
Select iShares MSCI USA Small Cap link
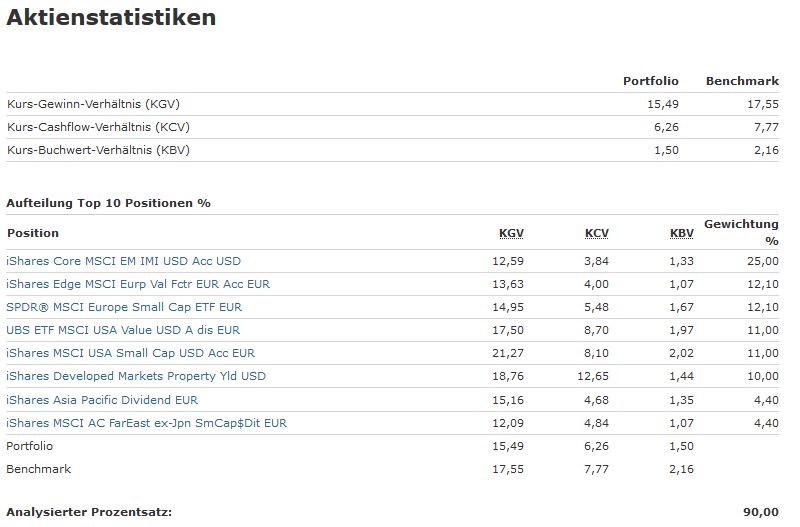coord(130,353)
